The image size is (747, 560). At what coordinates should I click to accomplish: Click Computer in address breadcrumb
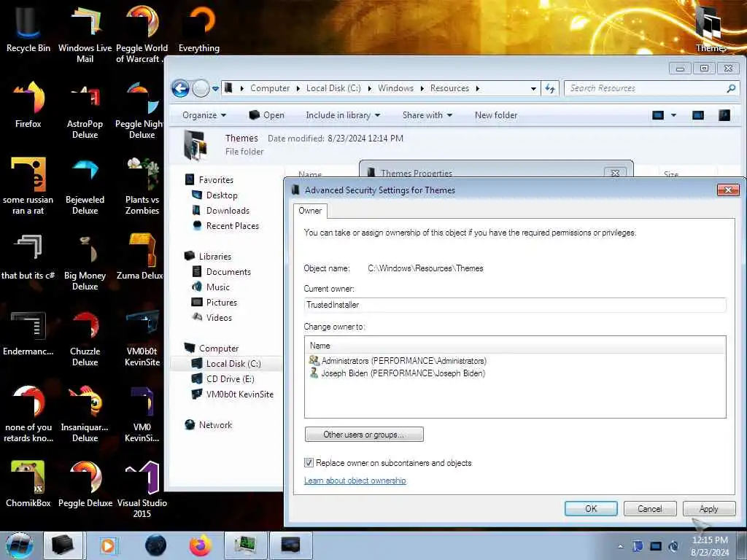coord(270,88)
